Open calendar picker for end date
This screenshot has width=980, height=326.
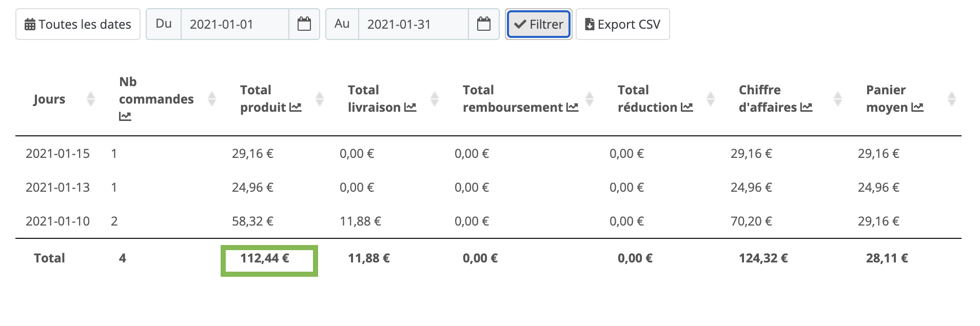484,24
